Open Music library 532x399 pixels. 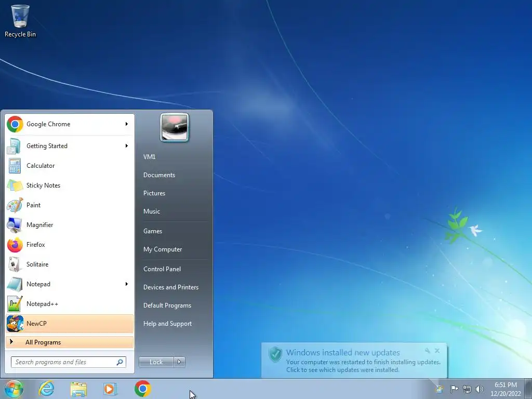click(152, 211)
